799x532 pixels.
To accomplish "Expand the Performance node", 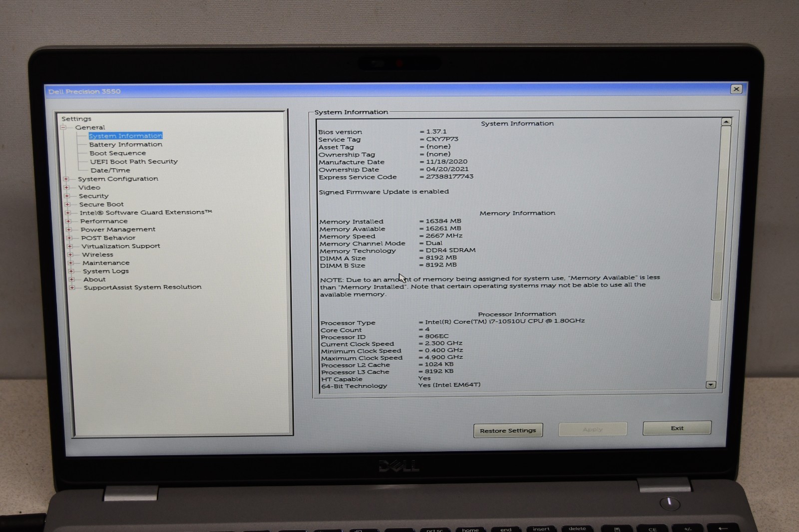I will click(x=68, y=221).
